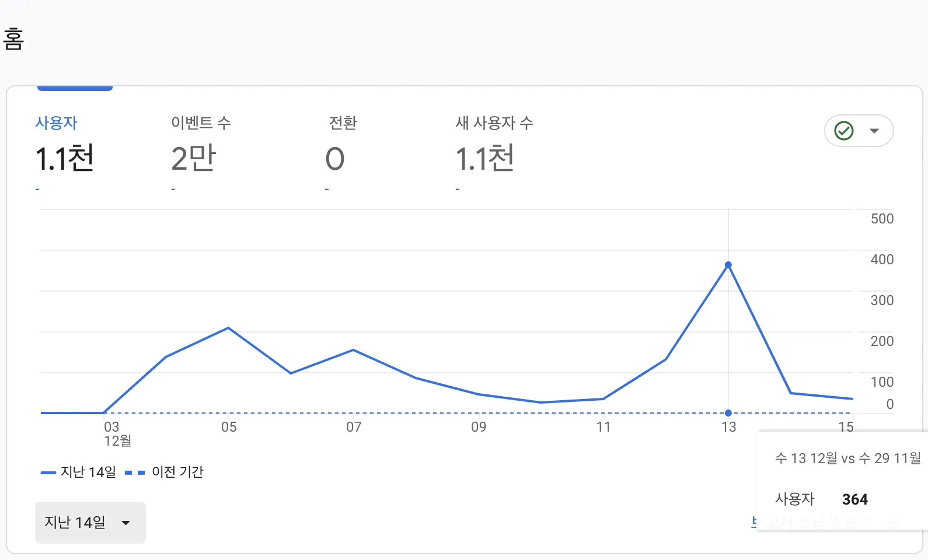Screen dimensions: 928x560
Task: Expand the arrow beside the green checkmark
Action: pos(874,131)
